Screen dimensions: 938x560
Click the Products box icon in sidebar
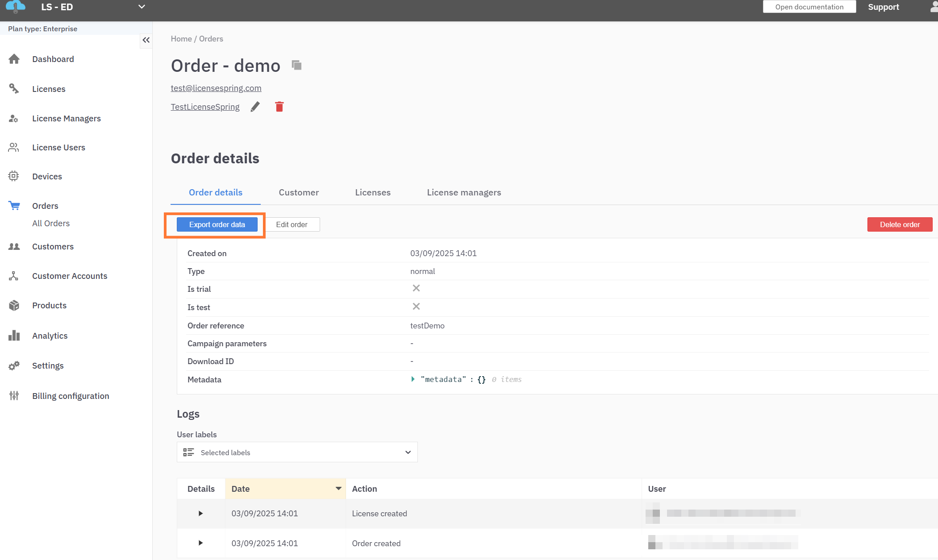(14, 305)
